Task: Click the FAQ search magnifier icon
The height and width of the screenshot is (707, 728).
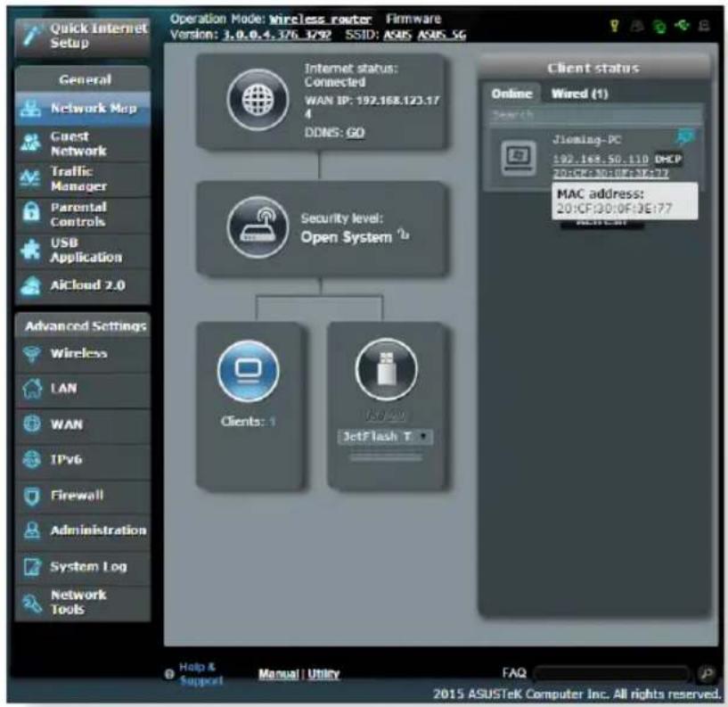Action: [707, 673]
